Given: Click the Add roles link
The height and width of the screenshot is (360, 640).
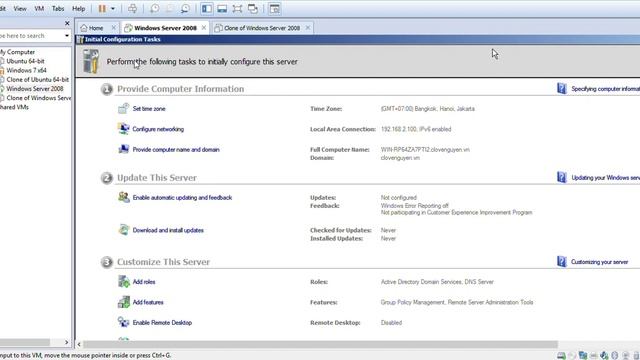Looking at the screenshot, I should tap(144, 282).
